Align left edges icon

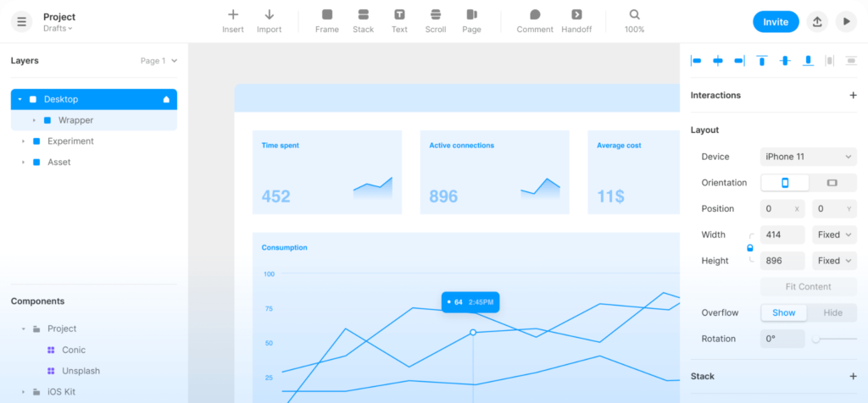click(696, 61)
